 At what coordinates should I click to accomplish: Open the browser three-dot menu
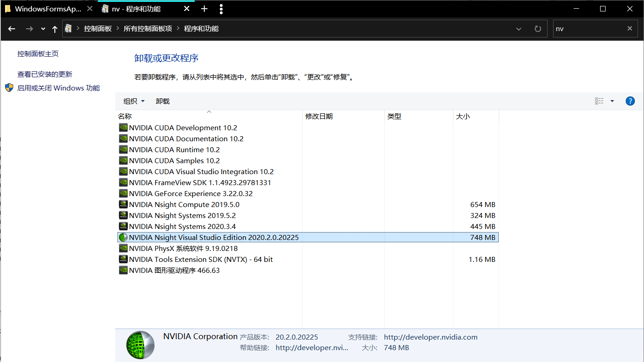pos(221,9)
